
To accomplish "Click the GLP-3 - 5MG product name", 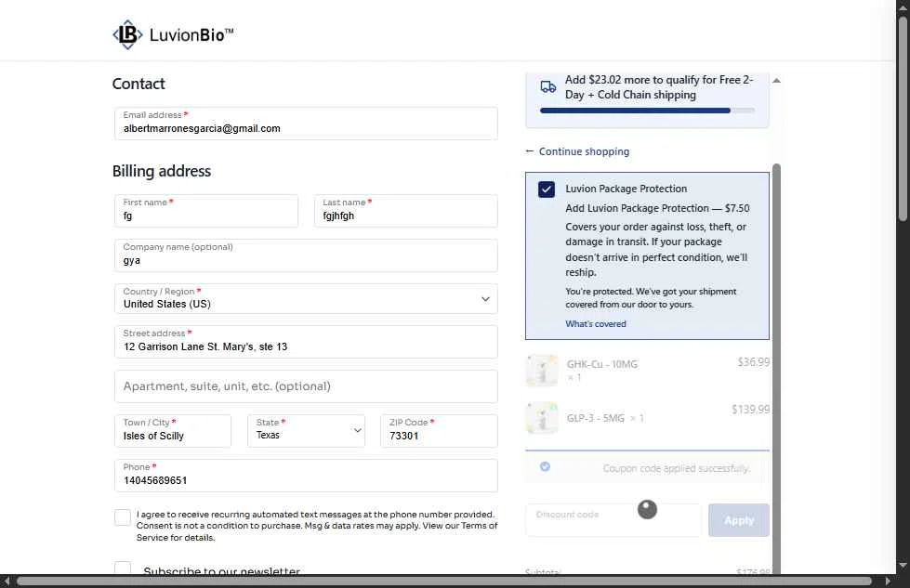I will pyautogui.click(x=596, y=418).
